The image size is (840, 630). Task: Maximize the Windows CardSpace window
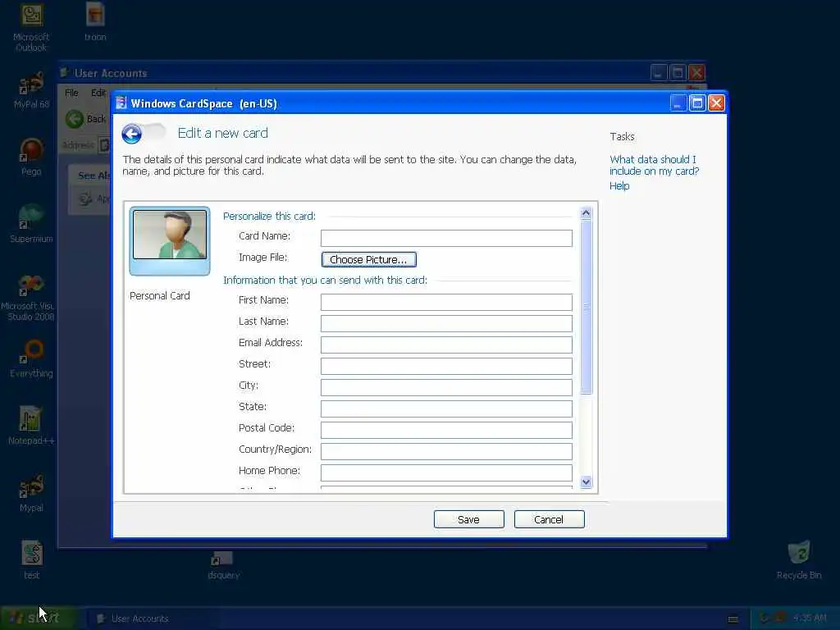click(697, 103)
